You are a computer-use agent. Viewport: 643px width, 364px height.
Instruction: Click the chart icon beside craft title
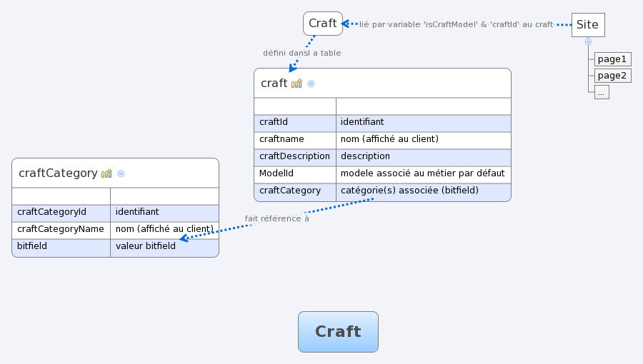tap(296, 84)
